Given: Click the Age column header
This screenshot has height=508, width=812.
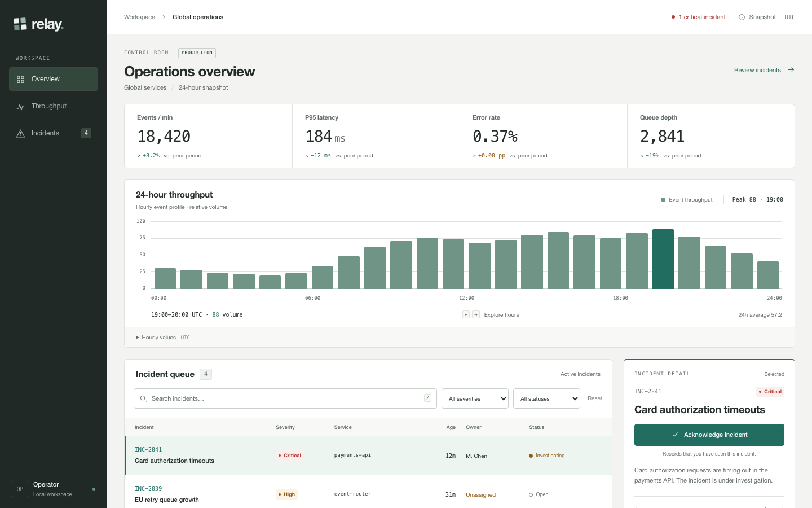Looking at the screenshot, I should [451, 427].
